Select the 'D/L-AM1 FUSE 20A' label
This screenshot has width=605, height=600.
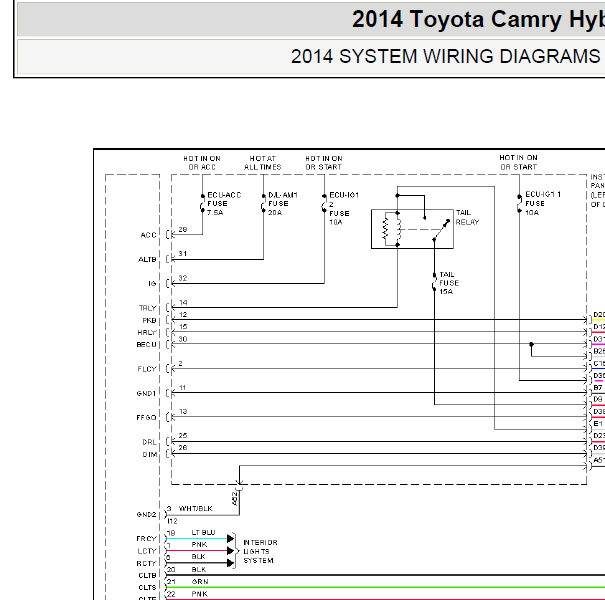click(283, 204)
